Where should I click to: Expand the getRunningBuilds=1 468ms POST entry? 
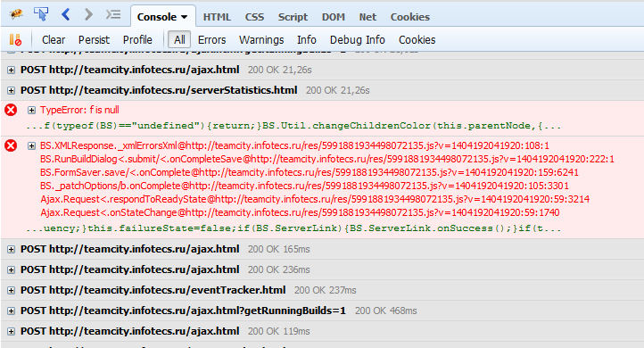11,311
